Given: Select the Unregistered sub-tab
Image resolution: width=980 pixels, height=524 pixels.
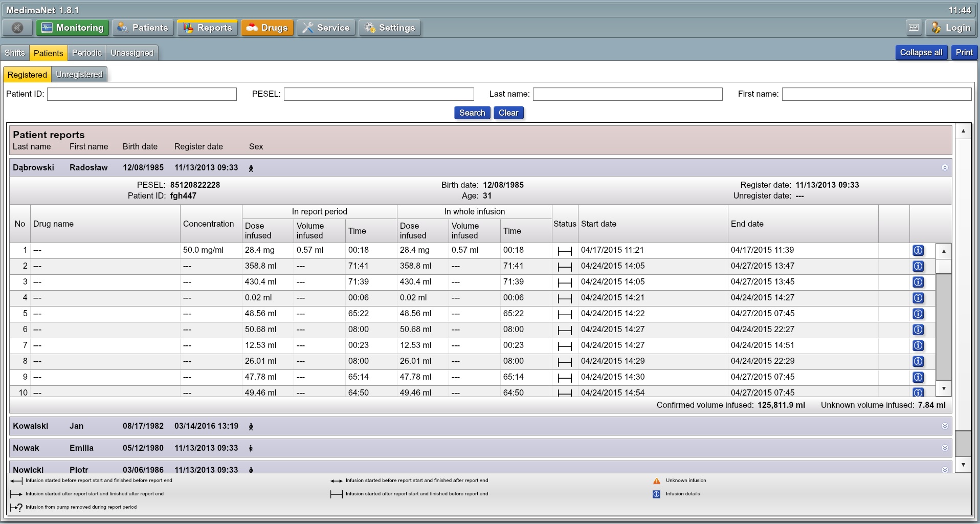Looking at the screenshot, I should (79, 74).
